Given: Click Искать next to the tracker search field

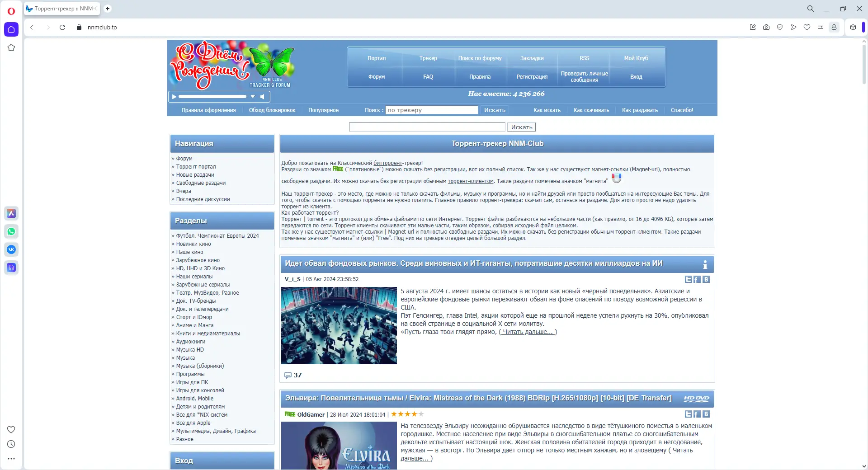Looking at the screenshot, I should (x=495, y=110).
